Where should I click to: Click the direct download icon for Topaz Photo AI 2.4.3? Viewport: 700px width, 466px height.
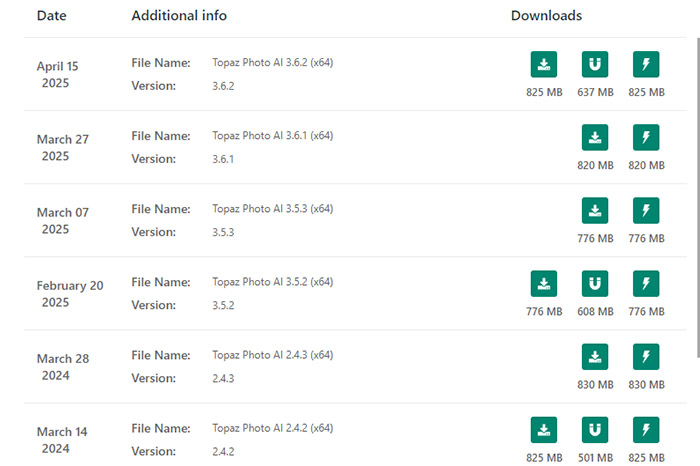pos(595,357)
